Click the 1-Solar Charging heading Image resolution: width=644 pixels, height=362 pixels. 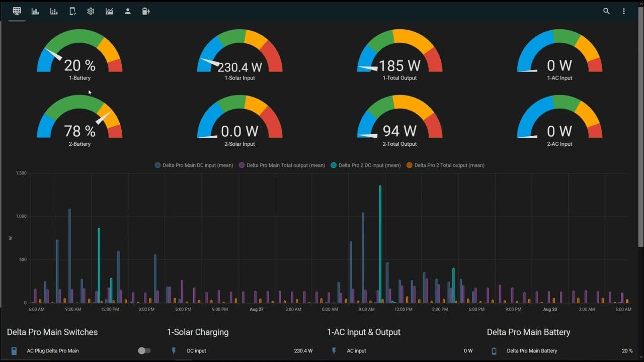coord(198,332)
